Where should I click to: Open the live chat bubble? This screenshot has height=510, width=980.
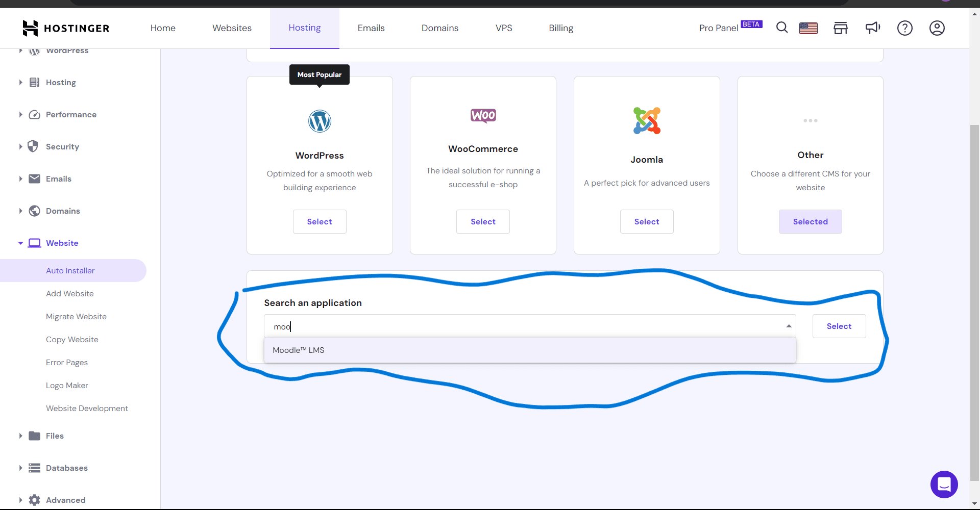944,484
